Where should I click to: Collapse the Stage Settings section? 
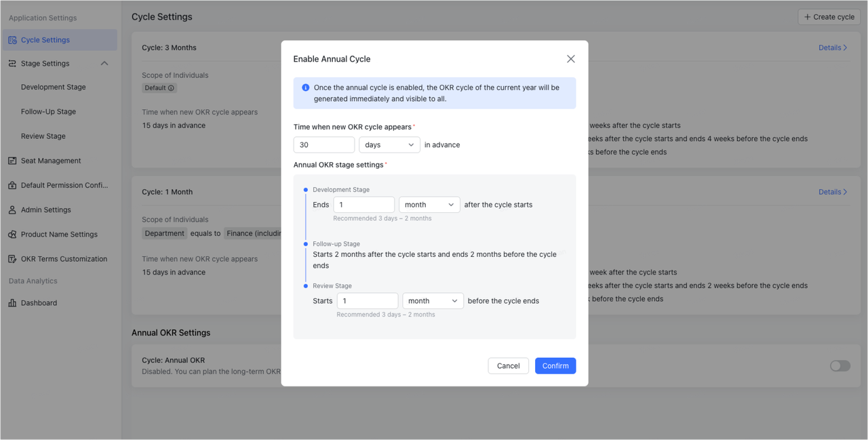tap(104, 63)
